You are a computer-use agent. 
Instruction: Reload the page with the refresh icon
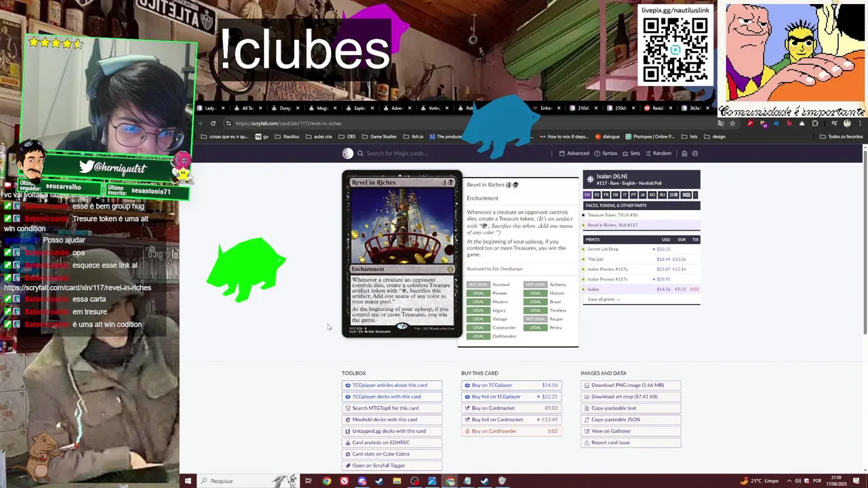coord(213,123)
